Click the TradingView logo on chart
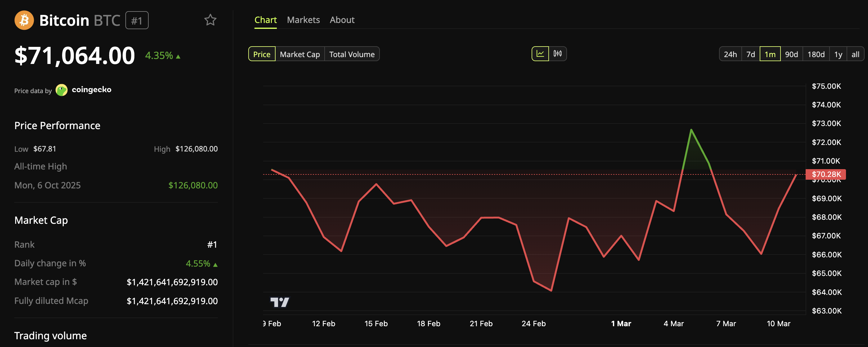The image size is (868, 347). tap(279, 302)
